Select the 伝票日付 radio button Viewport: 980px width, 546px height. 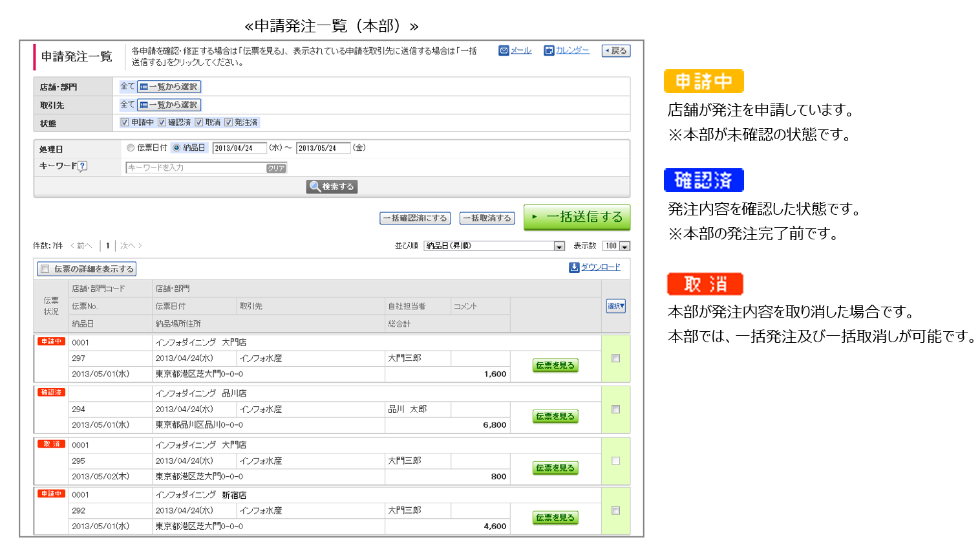tap(131, 148)
